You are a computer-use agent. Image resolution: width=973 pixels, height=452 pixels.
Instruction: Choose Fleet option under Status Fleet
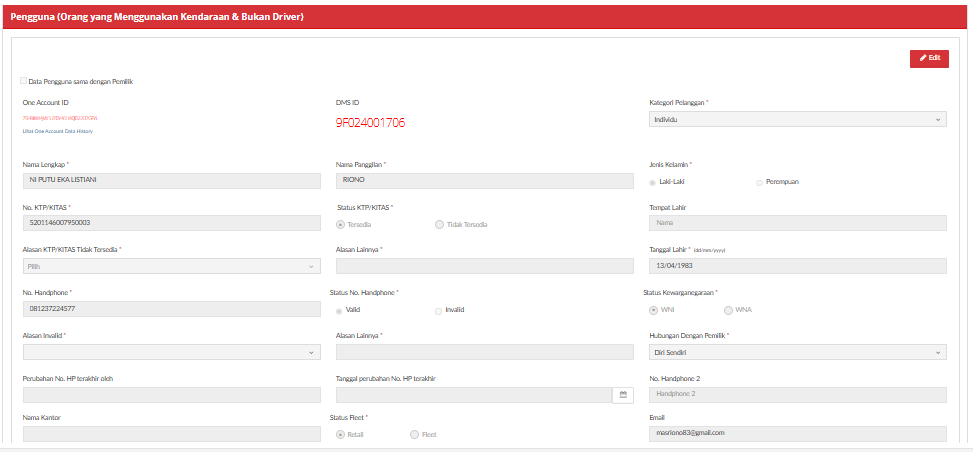[414, 435]
